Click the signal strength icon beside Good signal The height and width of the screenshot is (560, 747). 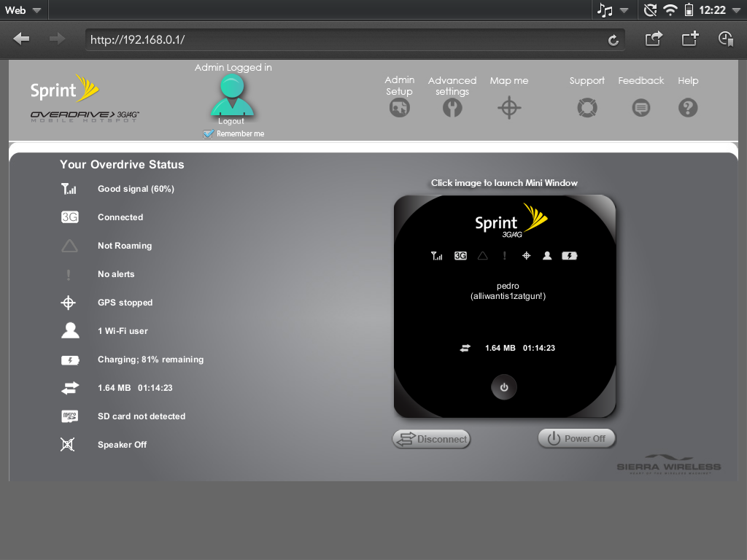point(69,189)
